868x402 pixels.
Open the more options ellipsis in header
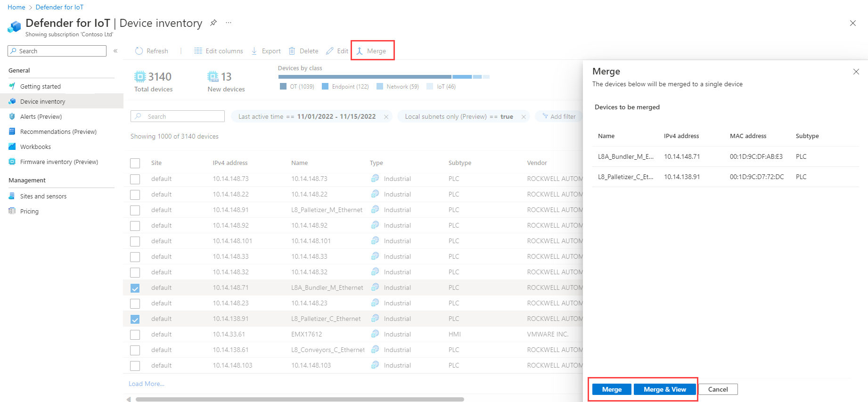click(229, 23)
